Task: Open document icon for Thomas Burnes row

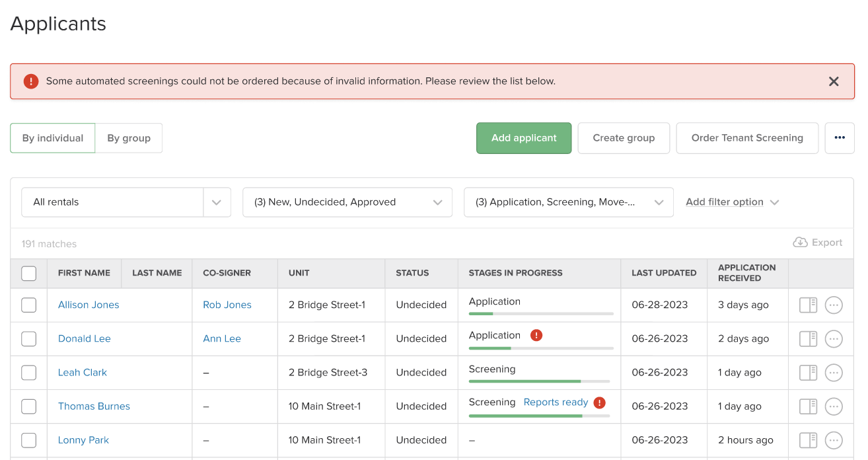Action: click(807, 406)
